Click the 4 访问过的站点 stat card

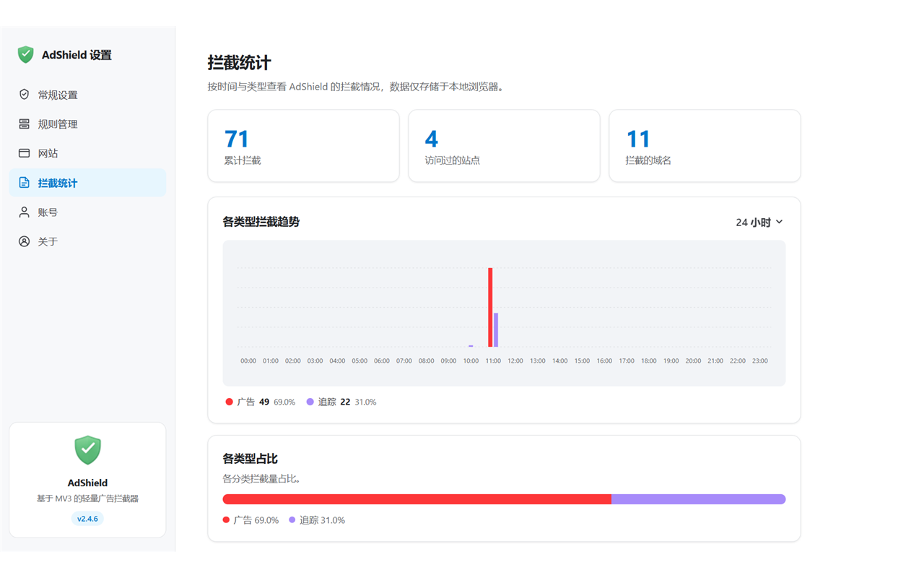click(504, 146)
